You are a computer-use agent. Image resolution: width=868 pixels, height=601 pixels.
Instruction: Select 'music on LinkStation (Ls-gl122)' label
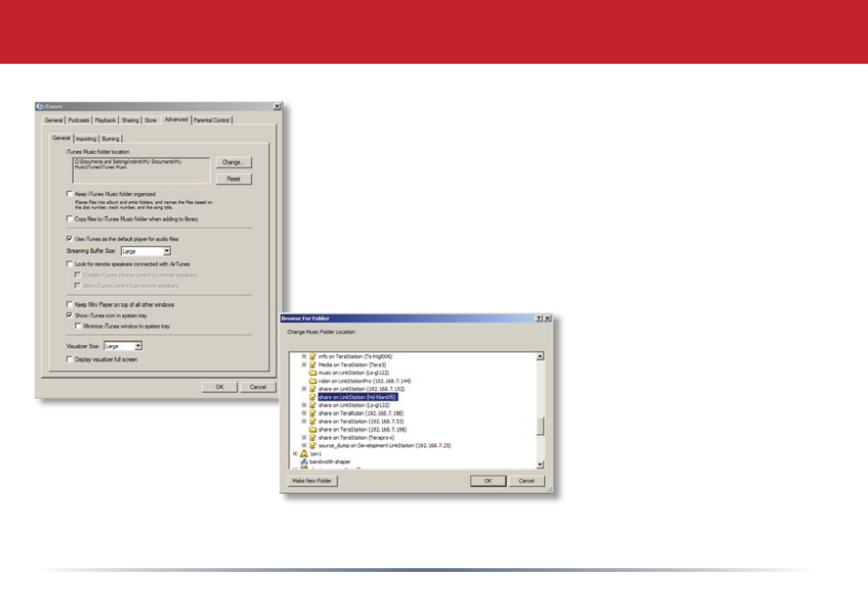(354, 372)
